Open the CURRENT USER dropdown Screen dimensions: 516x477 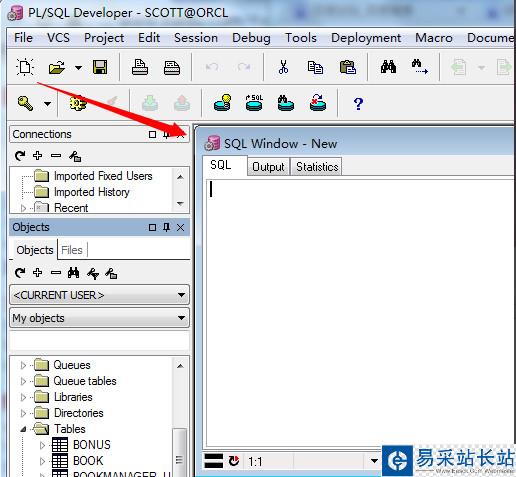tap(99, 295)
